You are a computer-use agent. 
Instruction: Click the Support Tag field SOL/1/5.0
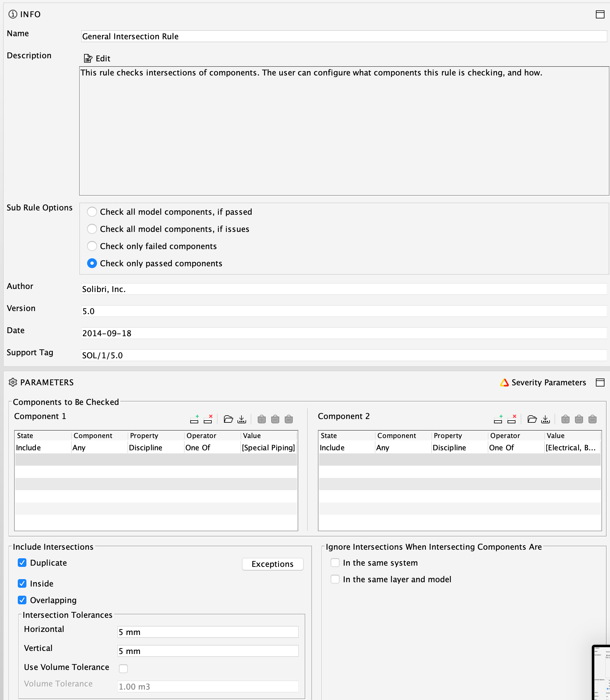pos(344,355)
